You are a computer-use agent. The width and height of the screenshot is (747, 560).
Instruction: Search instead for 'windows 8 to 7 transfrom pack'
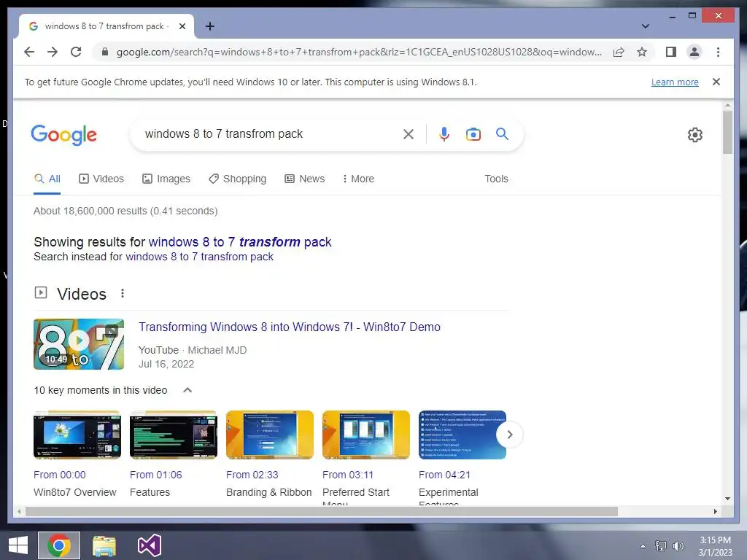pyautogui.click(x=199, y=257)
